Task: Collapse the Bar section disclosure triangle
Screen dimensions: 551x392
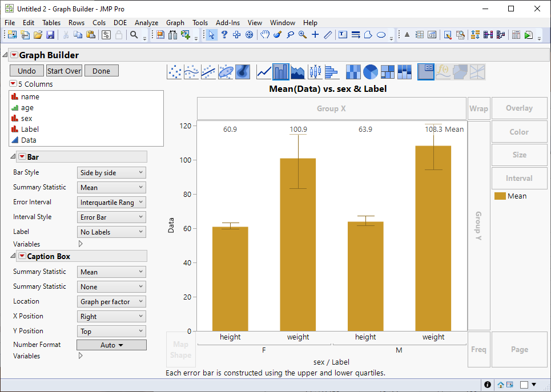Action: 13,156
